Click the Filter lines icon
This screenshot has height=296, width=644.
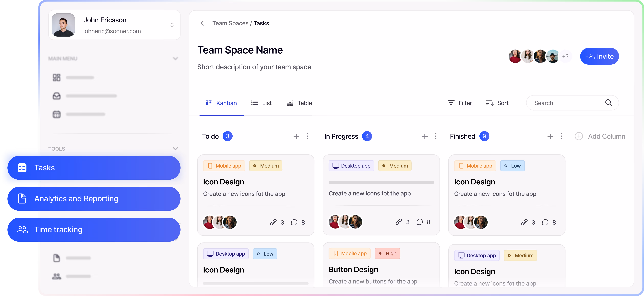(451, 103)
